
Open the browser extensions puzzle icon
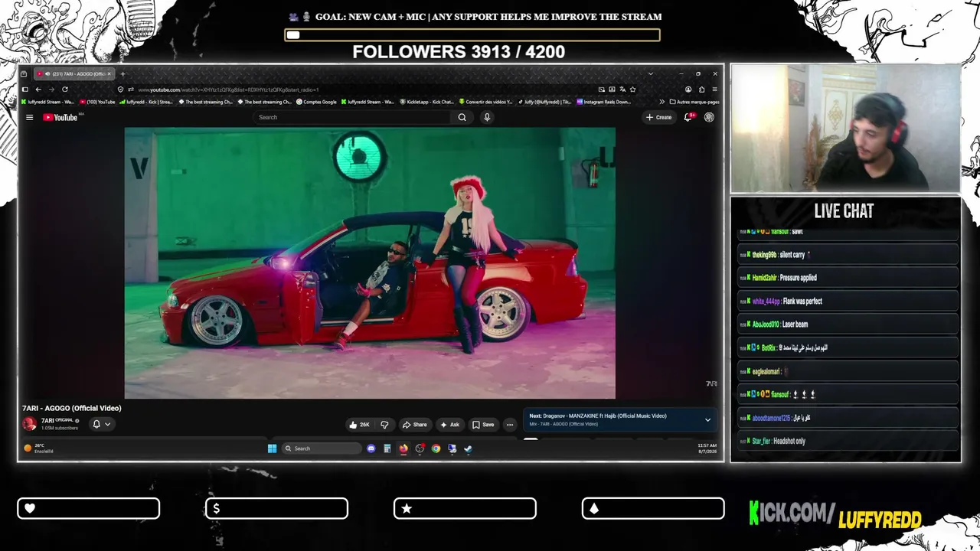tap(701, 90)
